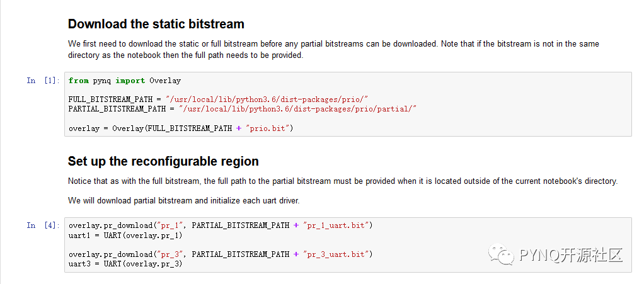Click the pr_download "pr_1" code line

pyautogui.click(x=221, y=225)
